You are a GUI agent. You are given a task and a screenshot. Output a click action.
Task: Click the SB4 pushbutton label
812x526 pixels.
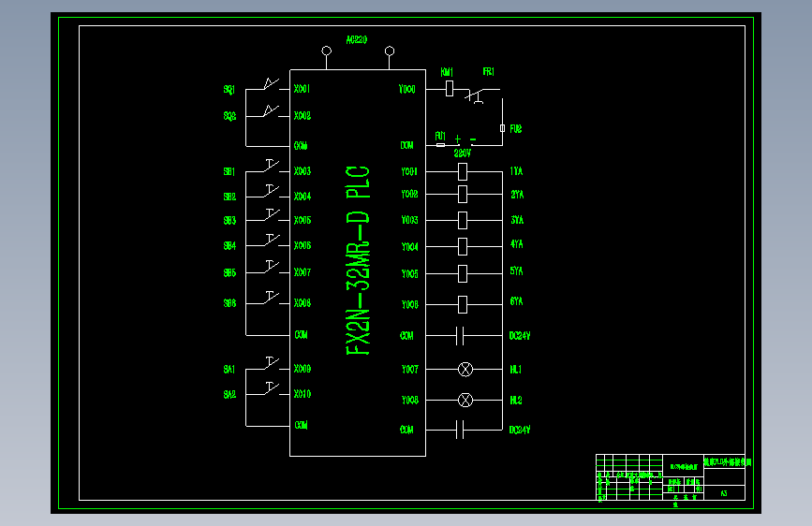(229, 246)
